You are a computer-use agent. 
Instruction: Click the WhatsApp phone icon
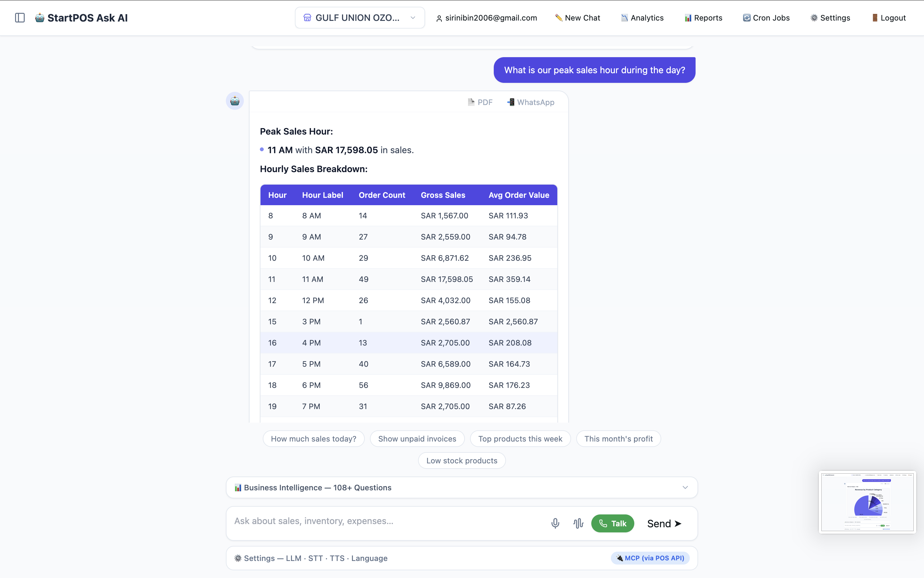[511, 102]
